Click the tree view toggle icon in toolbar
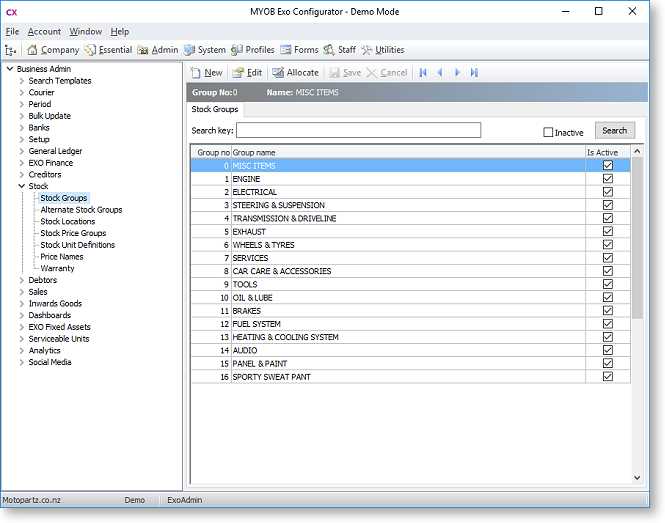 tap(11, 50)
